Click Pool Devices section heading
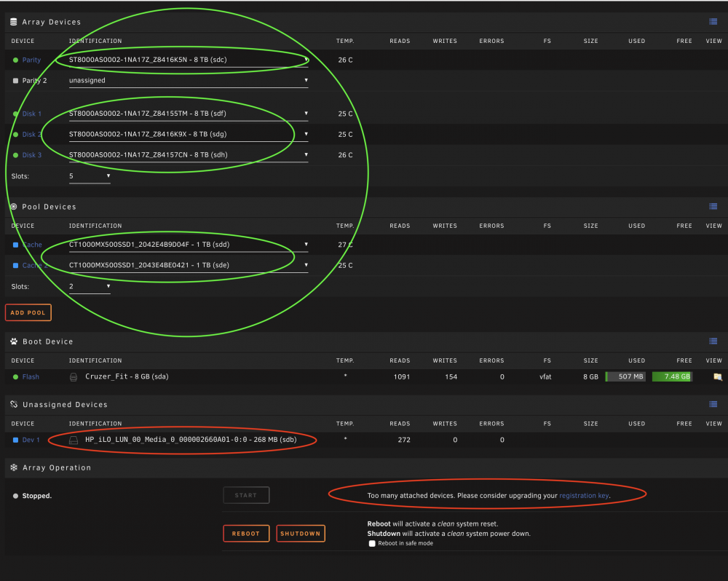This screenshot has width=728, height=581. [50, 207]
